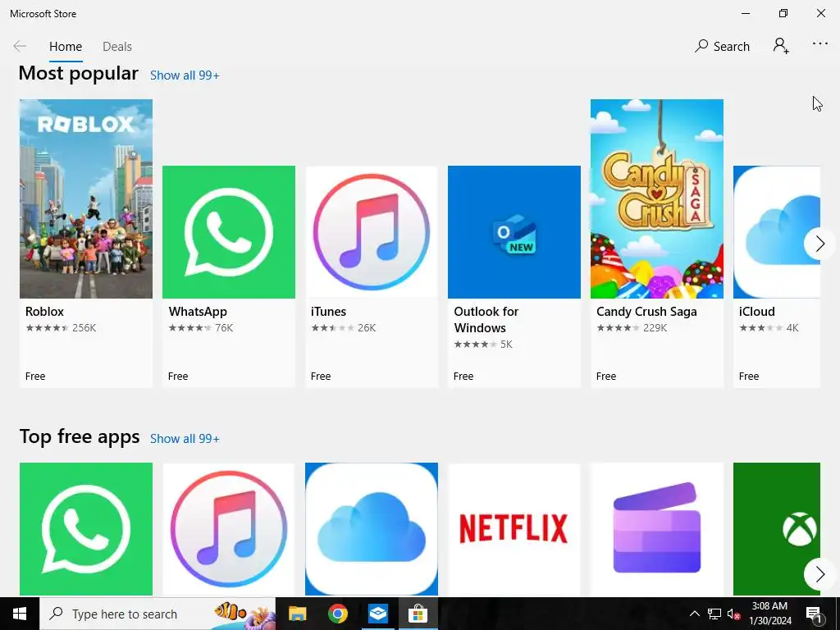Click the Outlook for Windows title
Image resolution: width=840 pixels, height=630 pixels.
click(486, 319)
